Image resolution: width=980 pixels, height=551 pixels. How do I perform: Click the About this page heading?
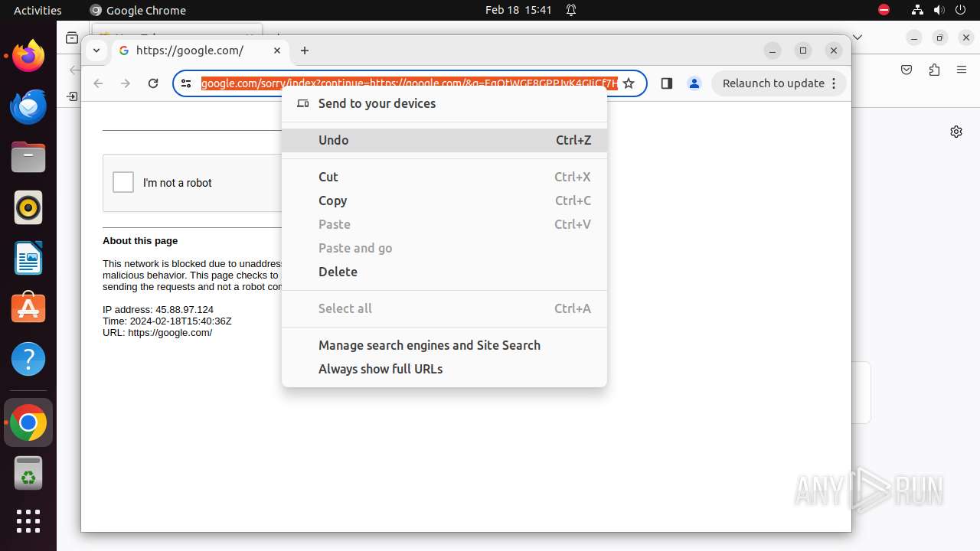coord(140,240)
